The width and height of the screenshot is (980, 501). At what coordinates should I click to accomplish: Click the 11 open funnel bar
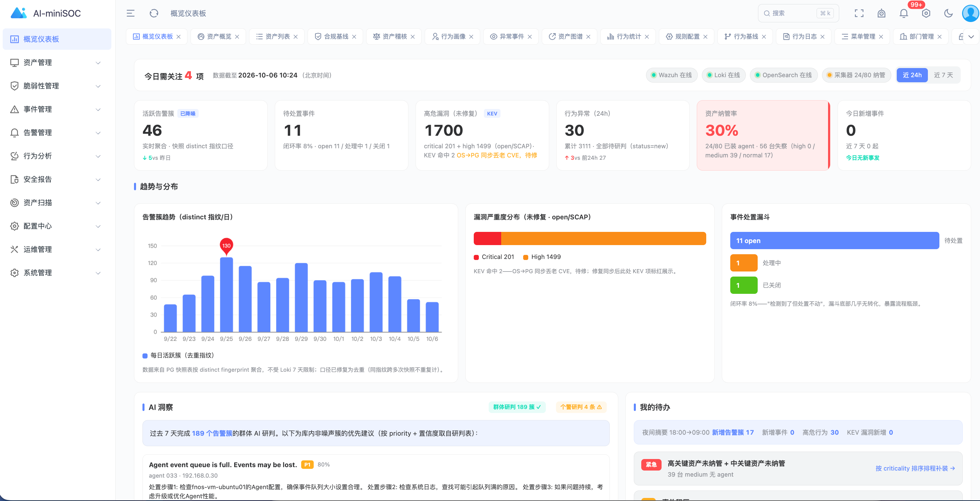[834, 241]
